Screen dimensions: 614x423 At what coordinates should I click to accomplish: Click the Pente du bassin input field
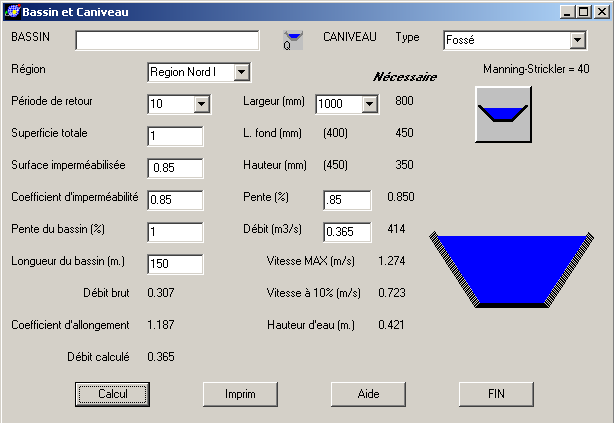(x=175, y=232)
